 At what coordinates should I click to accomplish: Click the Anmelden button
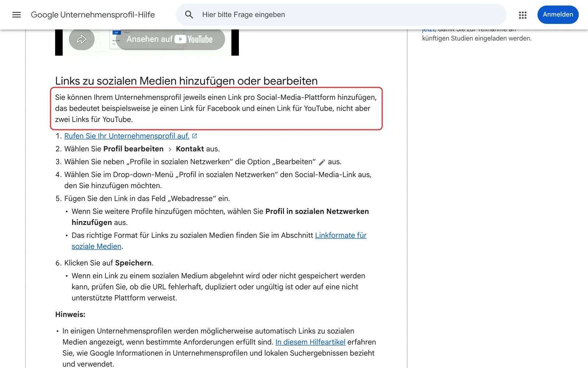click(x=558, y=15)
